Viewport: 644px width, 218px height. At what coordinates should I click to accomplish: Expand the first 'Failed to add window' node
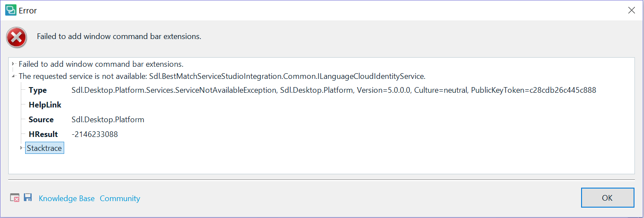pos(13,64)
